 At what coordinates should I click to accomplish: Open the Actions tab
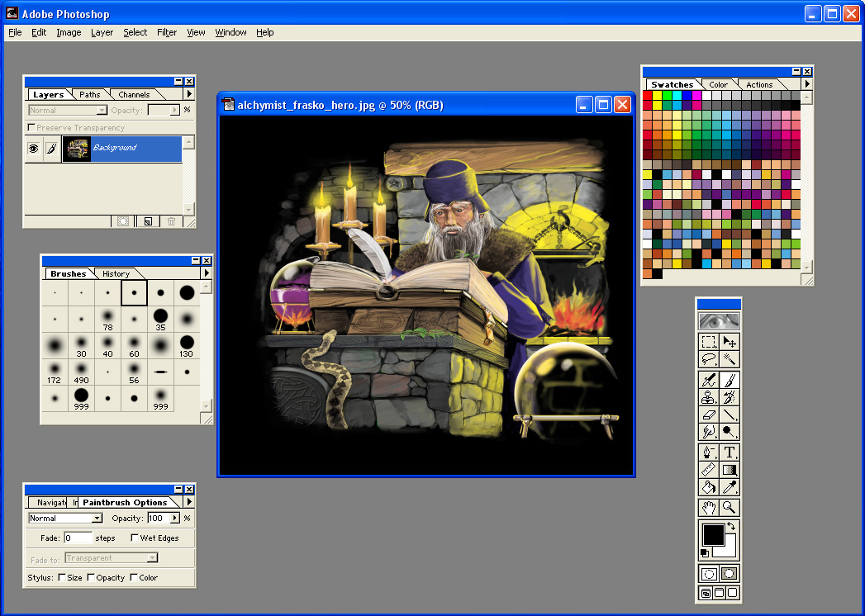tap(759, 84)
